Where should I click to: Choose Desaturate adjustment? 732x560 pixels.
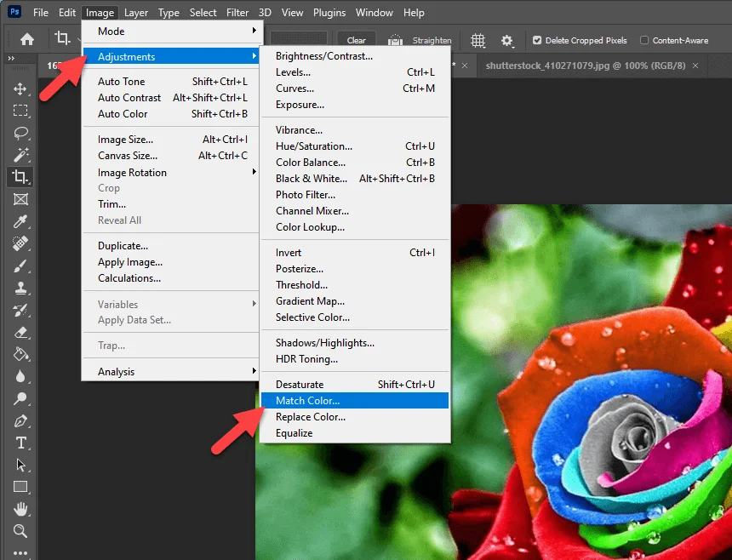tap(355, 384)
